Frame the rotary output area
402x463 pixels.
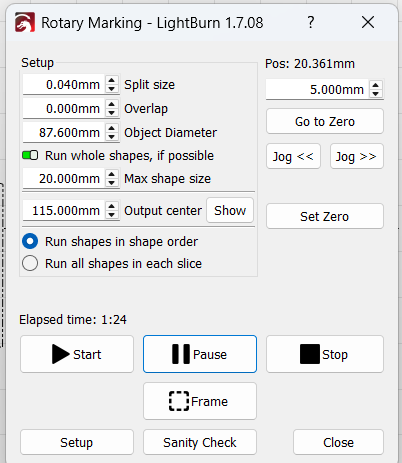point(200,401)
